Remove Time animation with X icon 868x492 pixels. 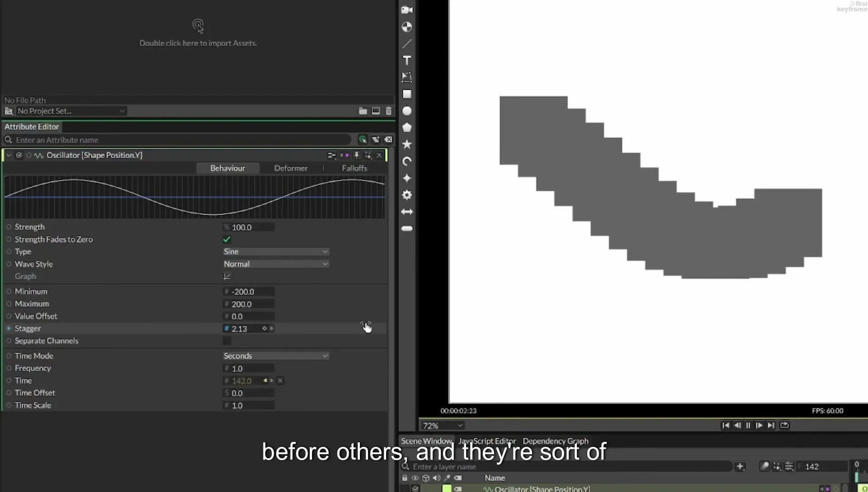[280, 381]
